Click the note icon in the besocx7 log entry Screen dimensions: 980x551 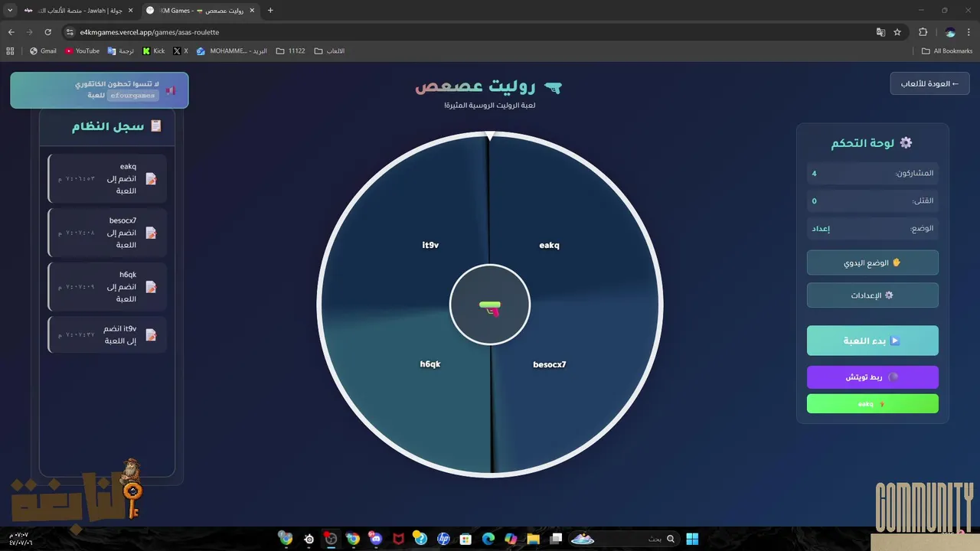151,233
